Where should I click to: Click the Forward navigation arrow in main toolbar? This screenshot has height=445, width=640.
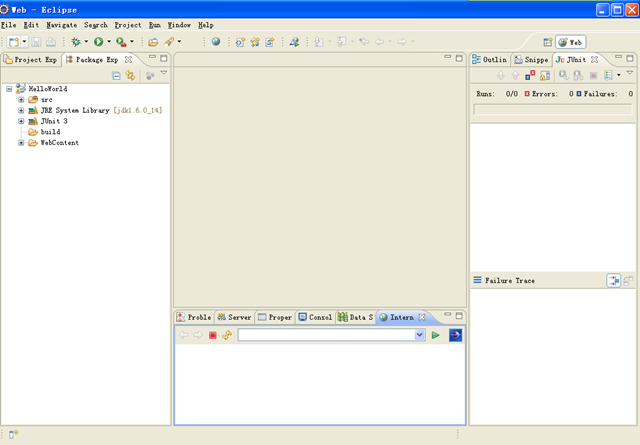[402, 42]
